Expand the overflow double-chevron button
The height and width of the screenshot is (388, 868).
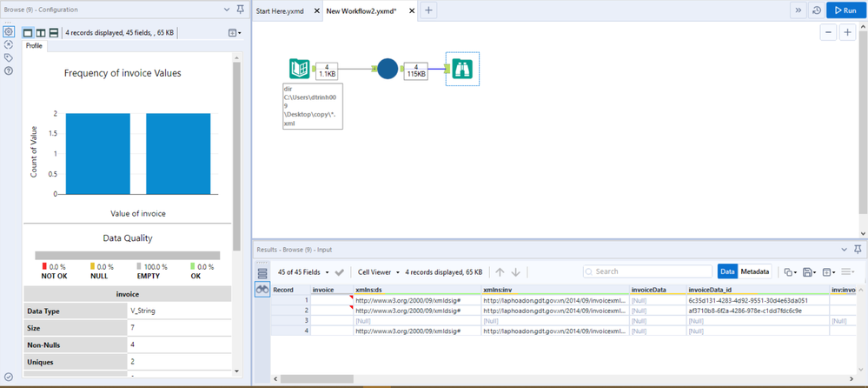[798, 10]
